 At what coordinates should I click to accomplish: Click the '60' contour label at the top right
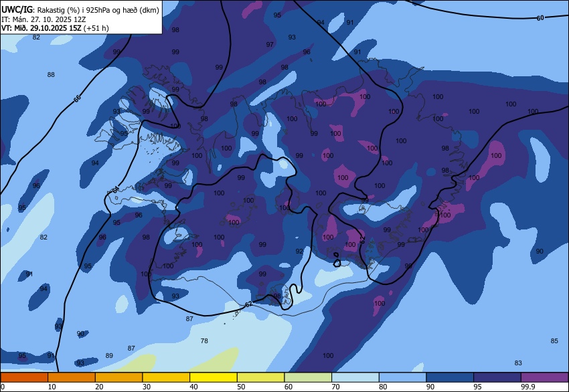[x=540, y=18]
